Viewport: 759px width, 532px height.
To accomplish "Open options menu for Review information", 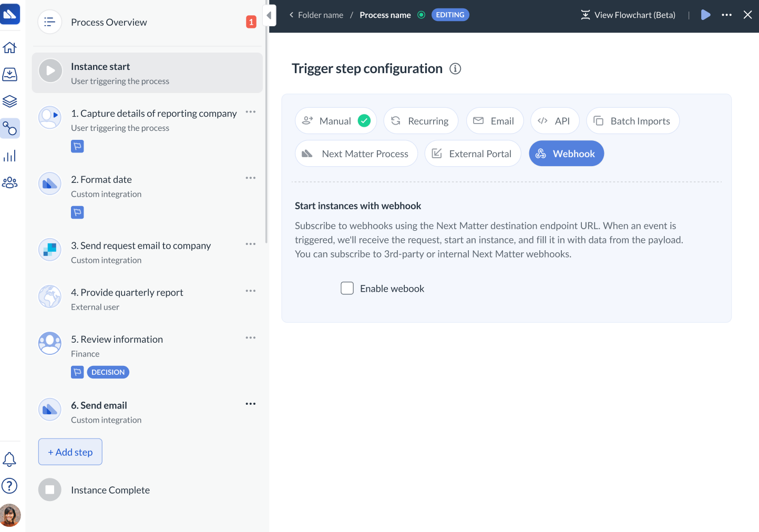I will click(251, 337).
